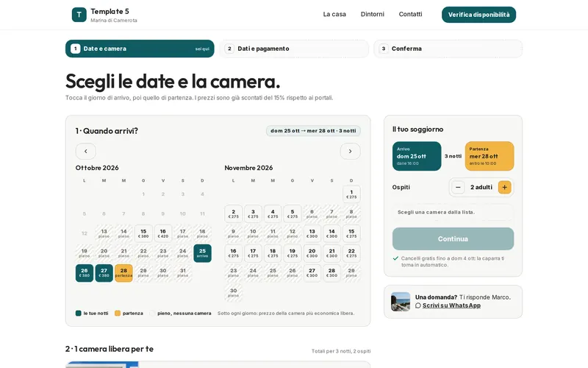This screenshot has width=588, height=368.
Task: Select 20 November priced €300
Action: click(x=312, y=253)
